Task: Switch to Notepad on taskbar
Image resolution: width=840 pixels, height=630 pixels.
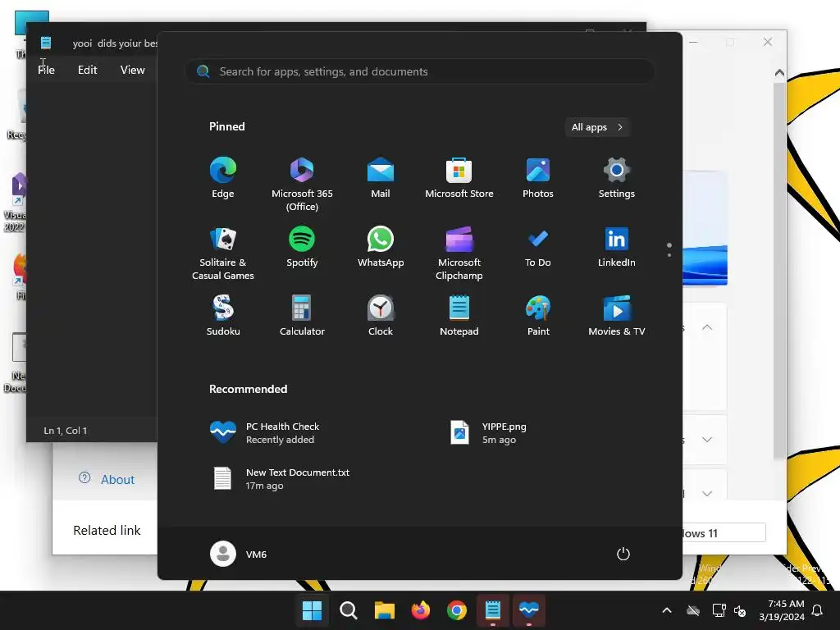Action: coord(493,610)
